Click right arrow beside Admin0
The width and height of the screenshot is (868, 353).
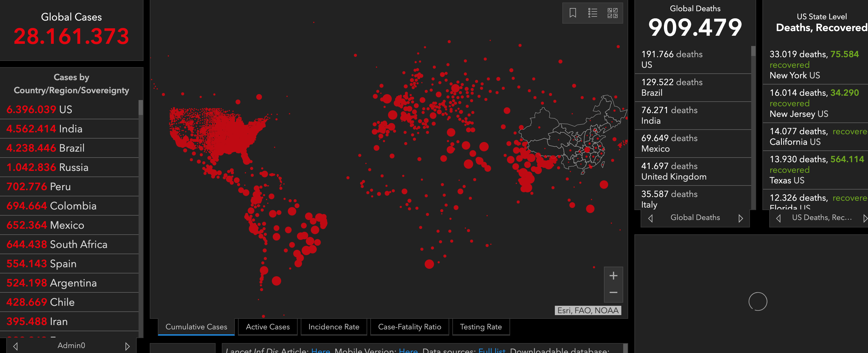(x=127, y=346)
